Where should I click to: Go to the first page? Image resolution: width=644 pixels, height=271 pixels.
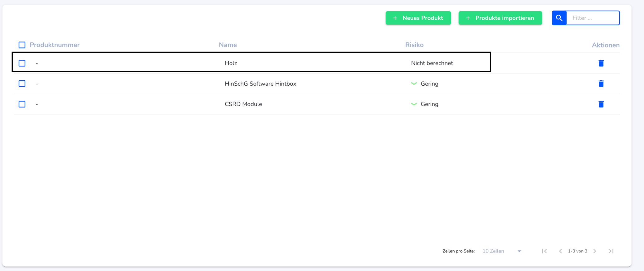[x=544, y=251]
